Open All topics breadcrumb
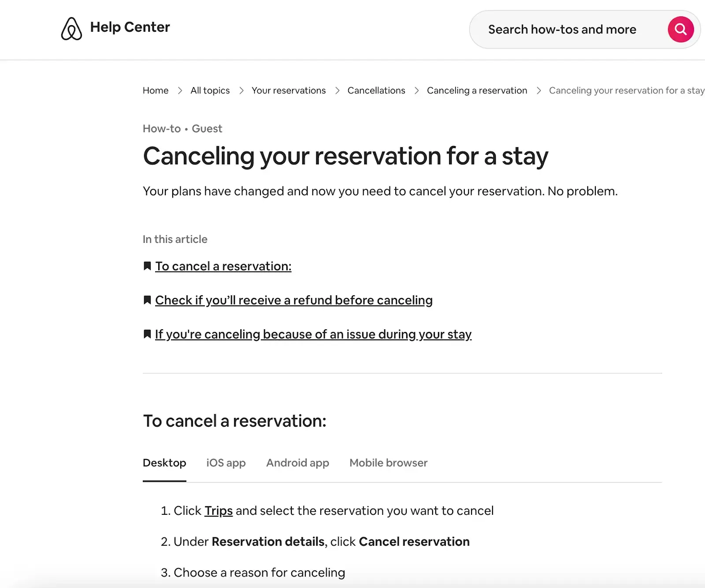705x588 pixels. click(x=210, y=90)
